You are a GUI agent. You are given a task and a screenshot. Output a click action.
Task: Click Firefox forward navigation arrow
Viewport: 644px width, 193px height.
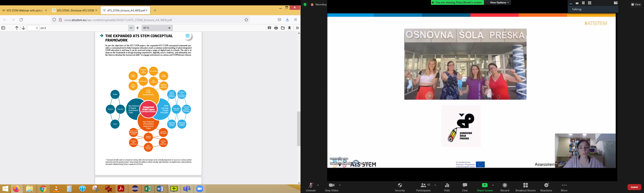click(13, 20)
